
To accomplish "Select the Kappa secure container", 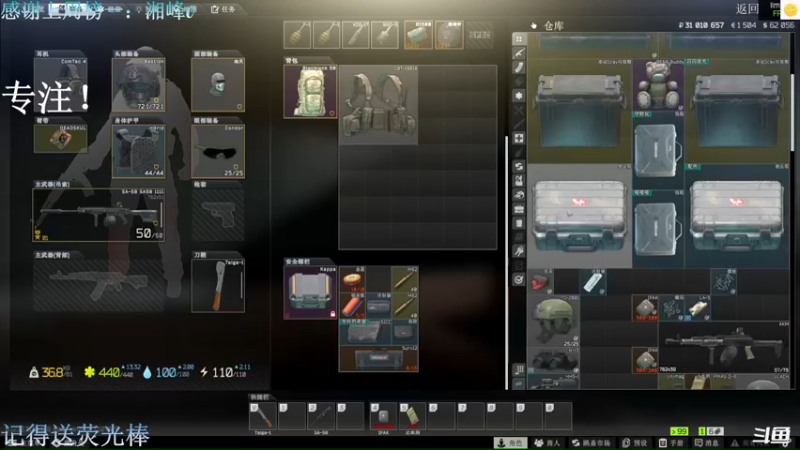I will 310,292.
